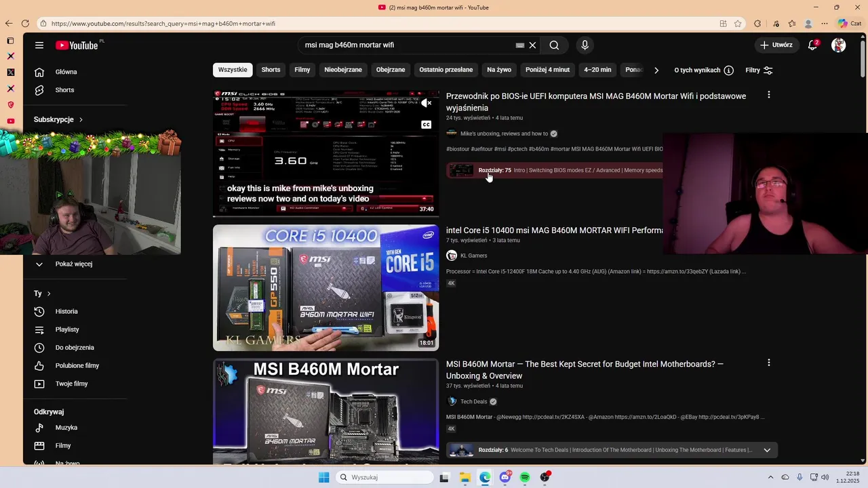This screenshot has height=488, width=868.
Task: Open Muzyka under Odkrywaj
Action: coord(66,428)
